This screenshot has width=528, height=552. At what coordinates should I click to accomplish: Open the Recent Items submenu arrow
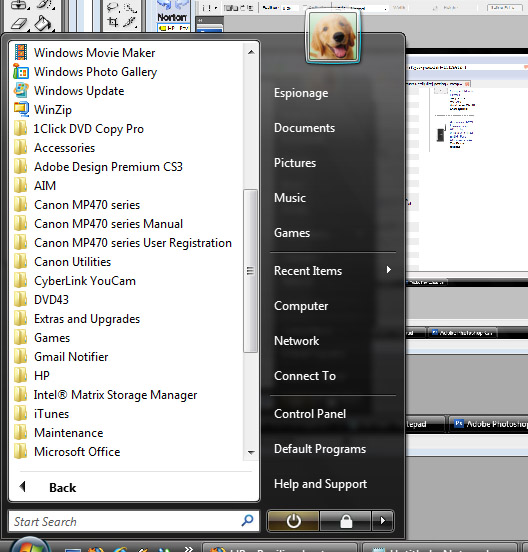pyautogui.click(x=389, y=270)
